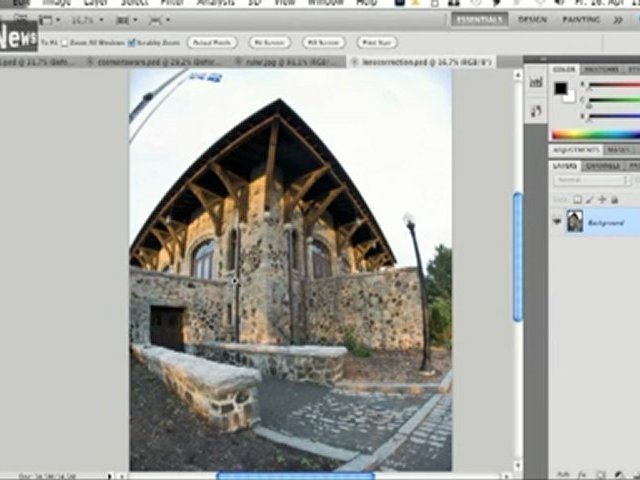Image resolution: width=640 pixels, height=480 pixels.
Task: Expand more workspaces with double chevron
Action: [618, 20]
